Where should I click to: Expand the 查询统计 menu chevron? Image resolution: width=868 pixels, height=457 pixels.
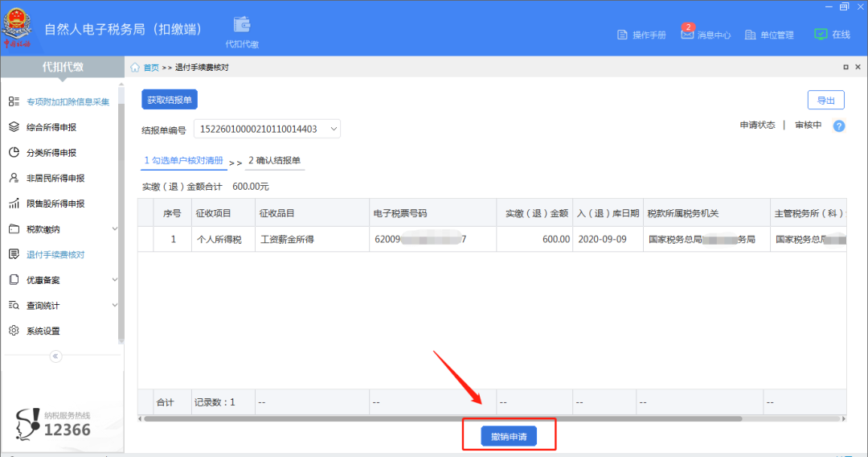point(115,305)
